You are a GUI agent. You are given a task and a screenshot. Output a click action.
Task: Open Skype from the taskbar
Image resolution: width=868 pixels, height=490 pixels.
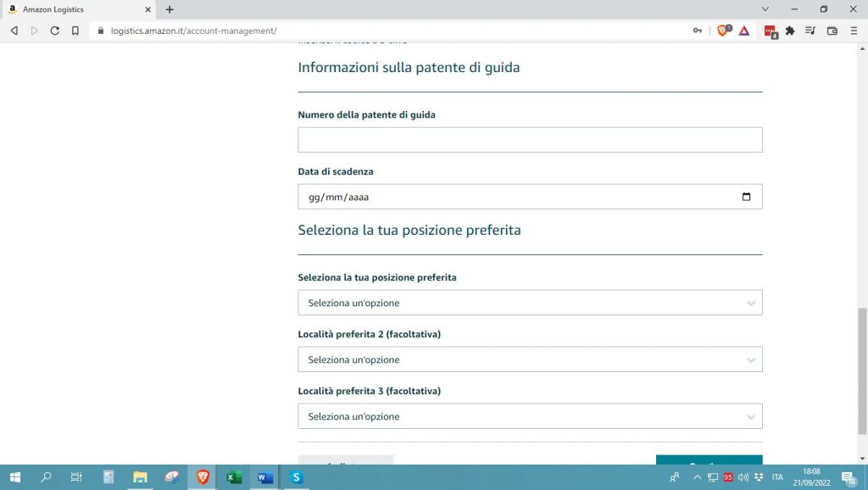coord(295,477)
